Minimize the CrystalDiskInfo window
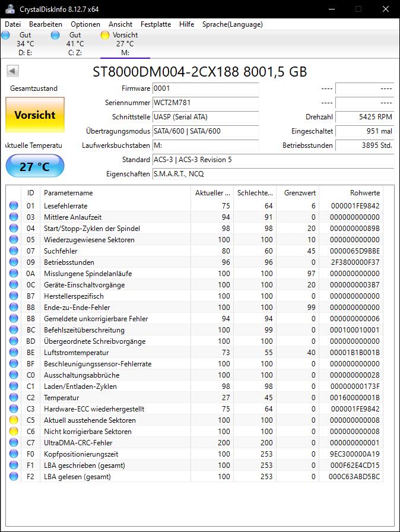 click(332, 9)
